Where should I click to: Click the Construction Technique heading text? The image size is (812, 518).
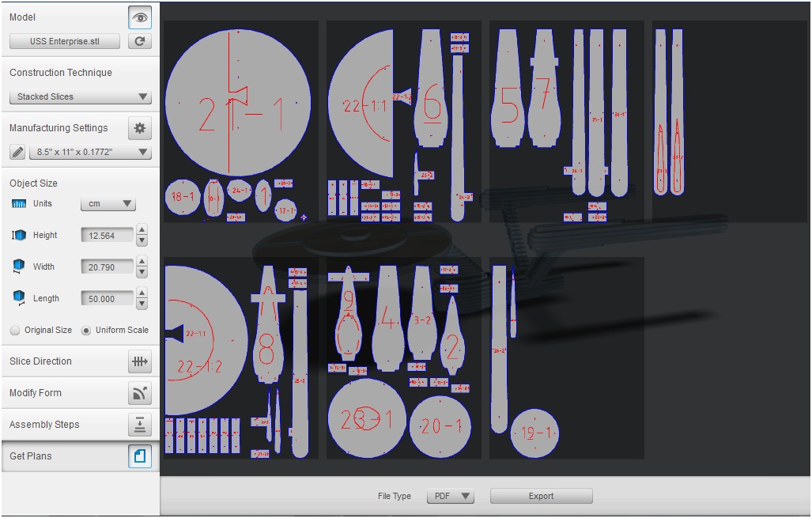coord(61,73)
